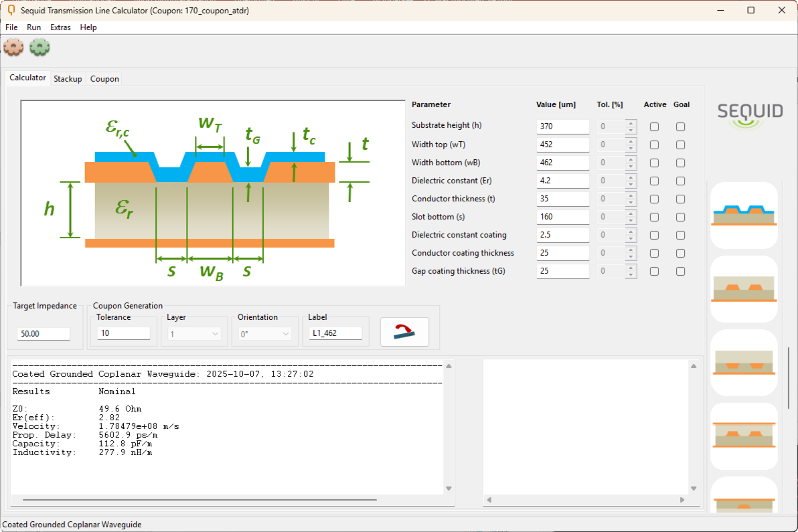This screenshot has height=532, width=798.
Task: Enable Active checkbox for Substrate height
Action: pyautogui.click(x=654, y=126)
